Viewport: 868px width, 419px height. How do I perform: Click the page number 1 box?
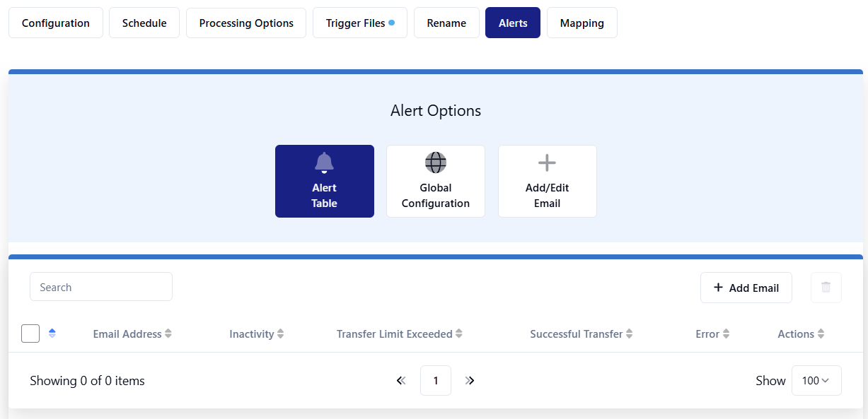point(436,381)
